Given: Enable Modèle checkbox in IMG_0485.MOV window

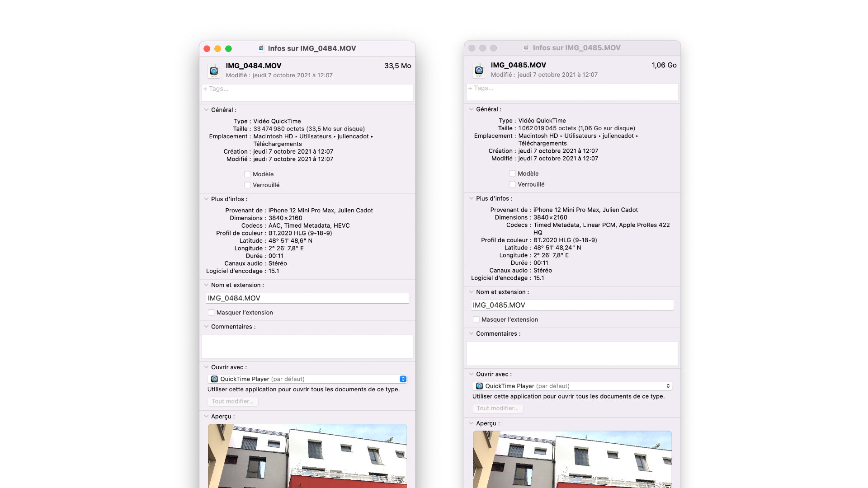Looking at the screenshot, I should pos(512,174).
